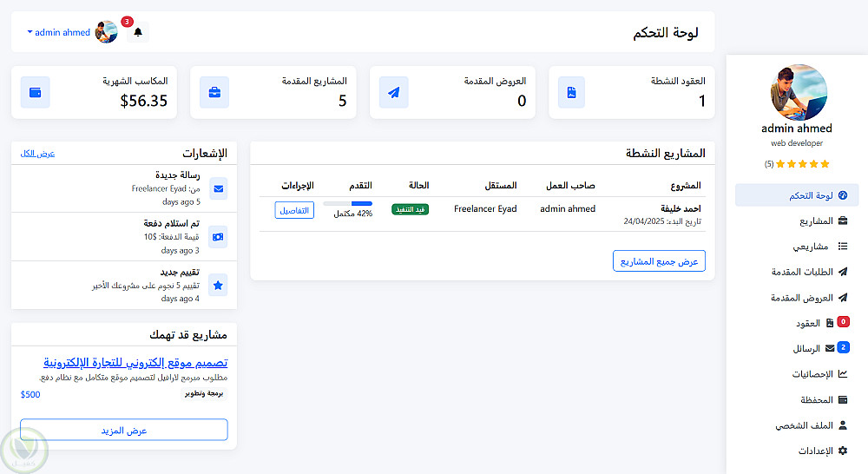This screenshot has width=868, height=474.
Task: Open the رسالة جديدة notification
Action: 124,188
